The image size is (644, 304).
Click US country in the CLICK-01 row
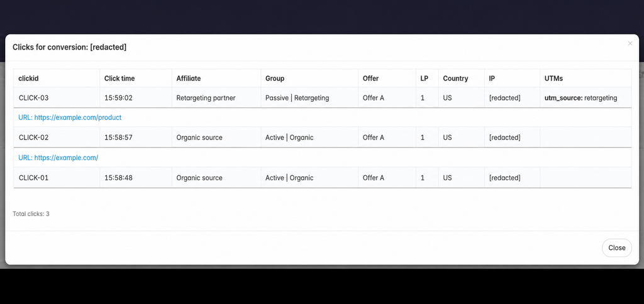coord(447,178)
